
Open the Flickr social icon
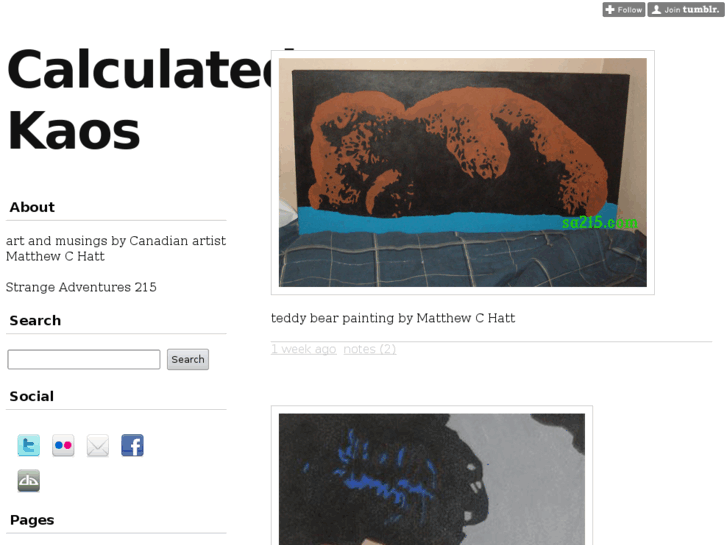click(x=63, y=445)
